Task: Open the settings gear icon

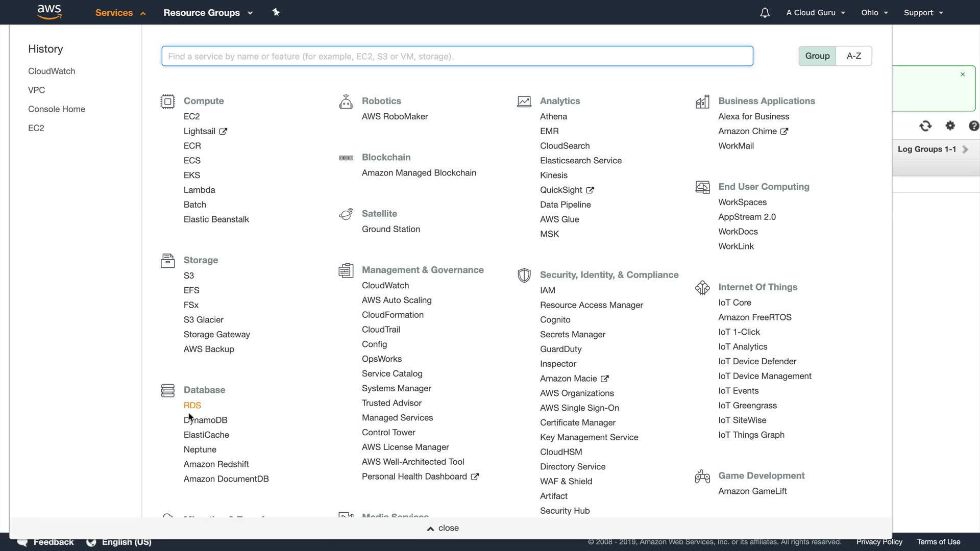Action: (950, 126)
